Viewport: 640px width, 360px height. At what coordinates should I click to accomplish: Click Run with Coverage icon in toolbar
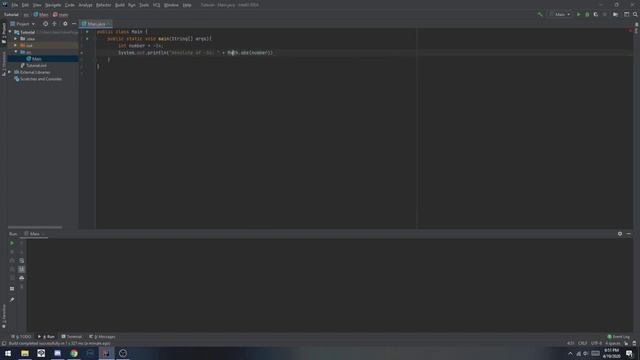tap(596, 14)
